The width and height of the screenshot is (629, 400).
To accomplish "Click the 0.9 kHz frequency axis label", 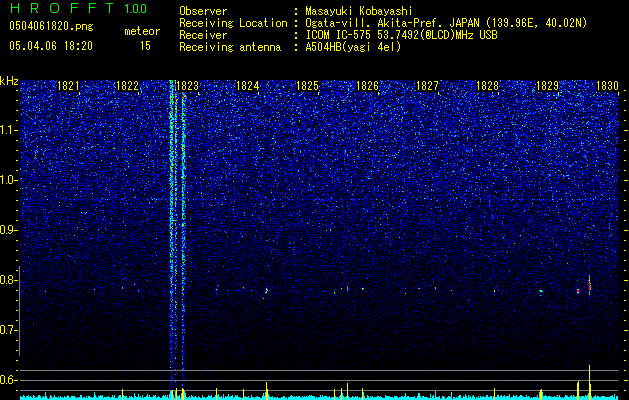I will tap(9, 230).
